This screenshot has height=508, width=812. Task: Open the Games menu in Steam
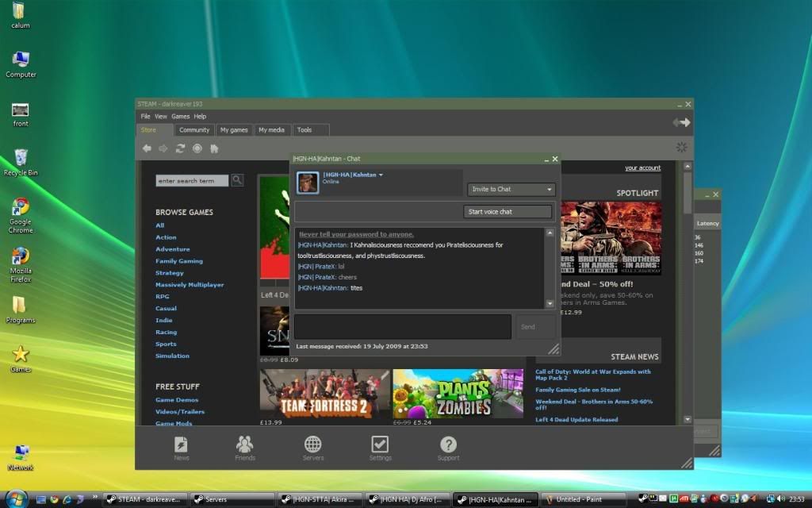(x=181, y=117)
